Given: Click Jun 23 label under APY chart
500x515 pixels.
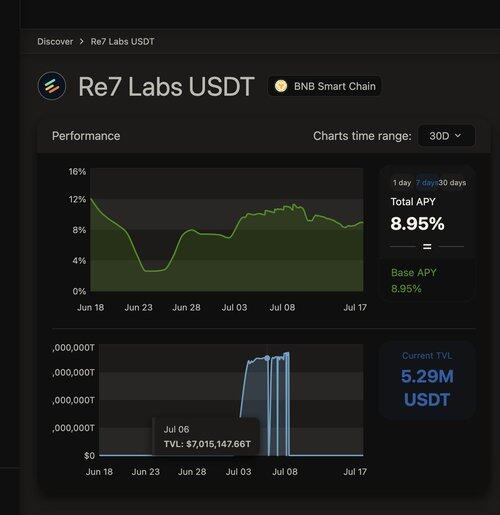Looking at the screenshot, I should (x=138, y=307).
